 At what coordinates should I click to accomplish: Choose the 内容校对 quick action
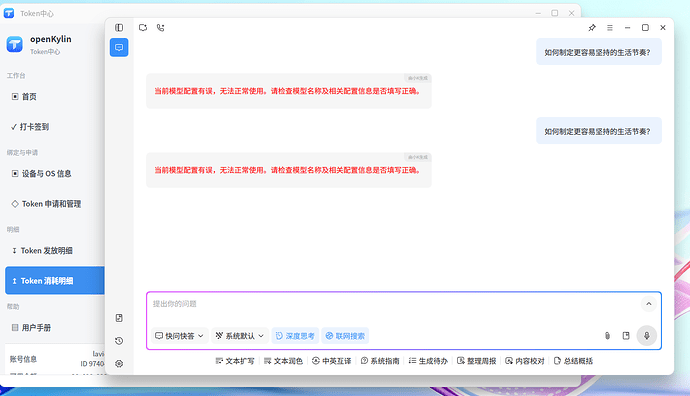(525, 361)
